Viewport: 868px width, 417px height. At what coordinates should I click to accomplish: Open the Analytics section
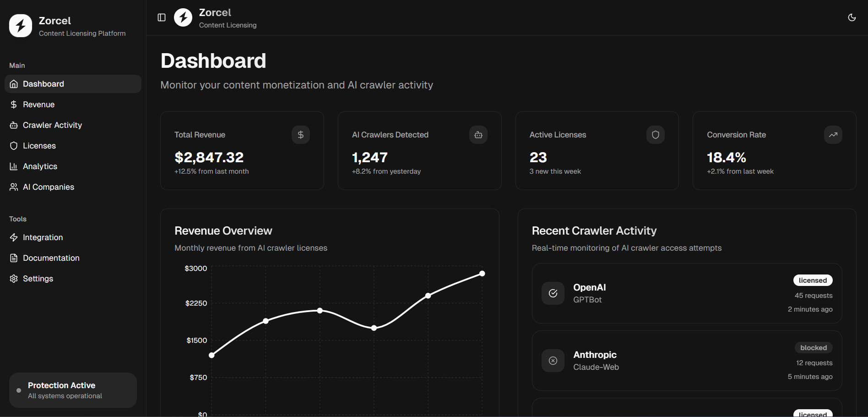click(x=73, y=166)
